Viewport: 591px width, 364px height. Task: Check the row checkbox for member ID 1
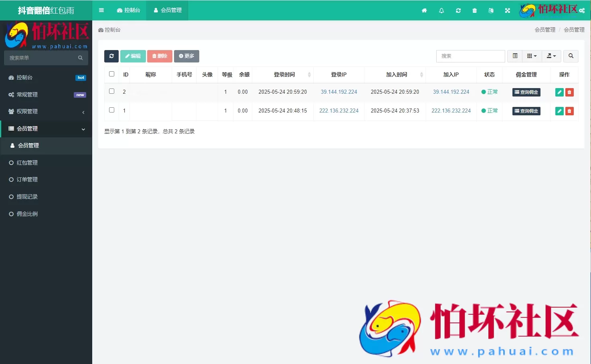(111, 110)
